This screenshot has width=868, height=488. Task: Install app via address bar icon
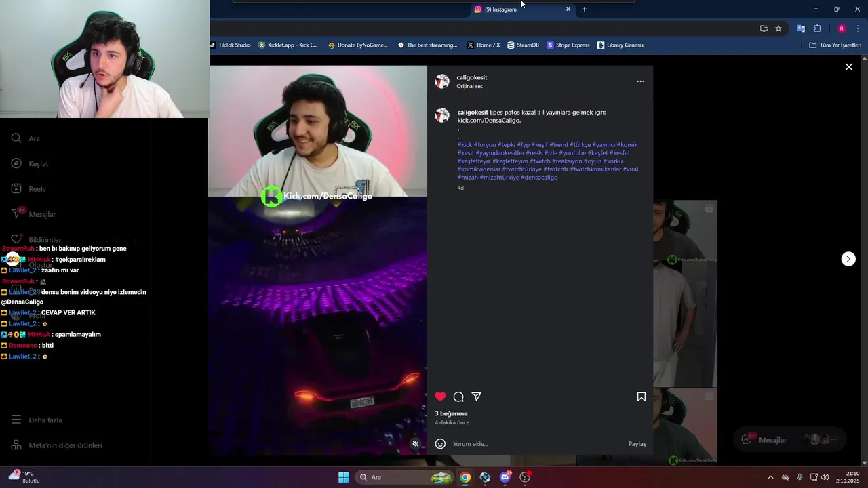[x=764, y=28]
